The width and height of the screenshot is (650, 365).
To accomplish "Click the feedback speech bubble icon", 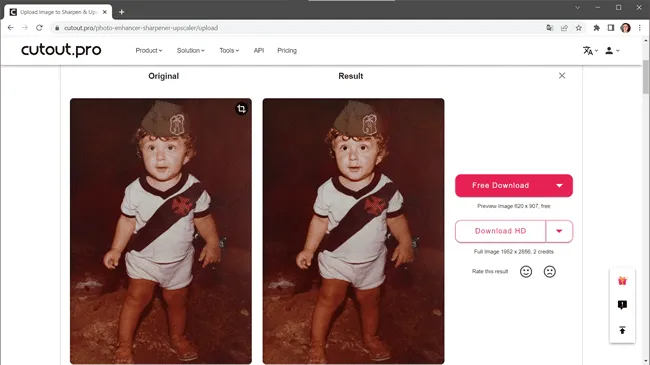I will (x=622, y=305).
